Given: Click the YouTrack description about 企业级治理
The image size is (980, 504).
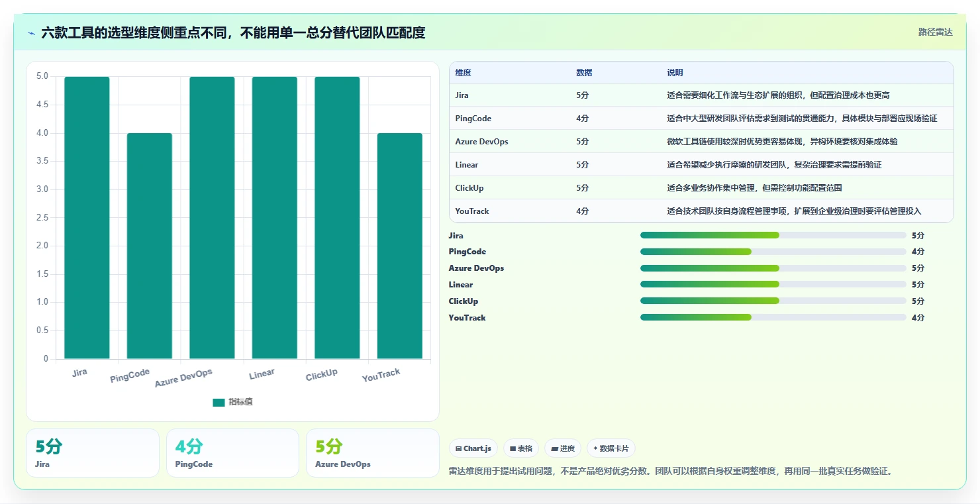Looking at the screenshot, I should pyautogui.click(x=794, y=211).
